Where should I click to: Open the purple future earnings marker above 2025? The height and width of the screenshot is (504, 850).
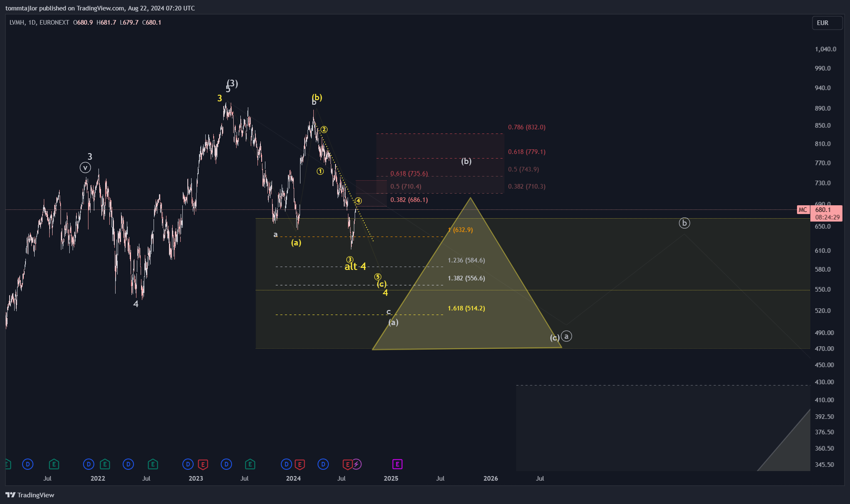(397, 464)
